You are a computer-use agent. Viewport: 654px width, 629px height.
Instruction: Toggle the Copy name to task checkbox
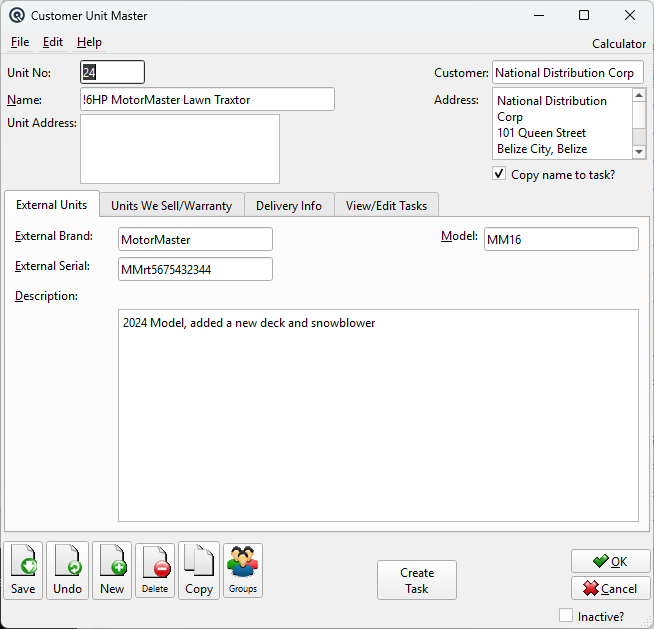click(x=499, y=174)
